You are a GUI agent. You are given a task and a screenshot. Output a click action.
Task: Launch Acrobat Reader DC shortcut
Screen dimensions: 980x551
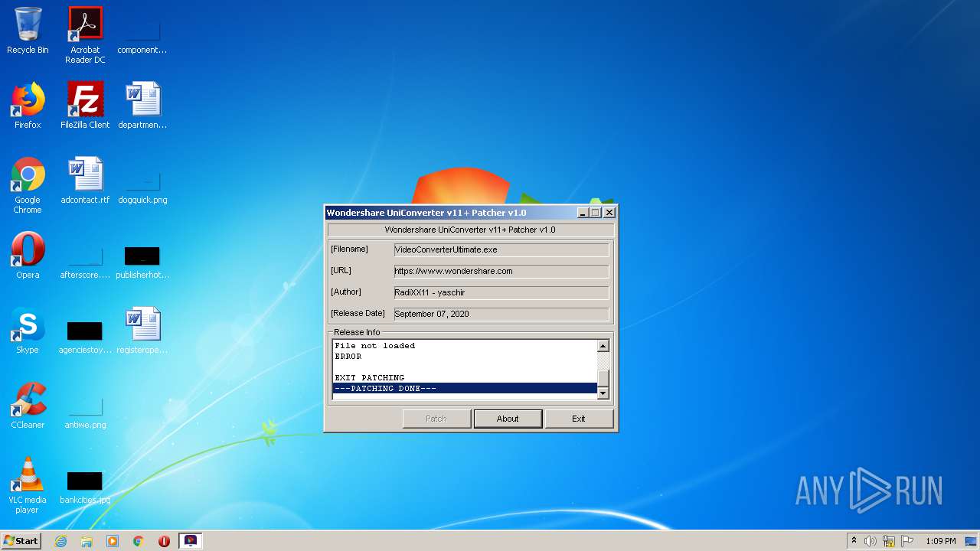[85, 34]
